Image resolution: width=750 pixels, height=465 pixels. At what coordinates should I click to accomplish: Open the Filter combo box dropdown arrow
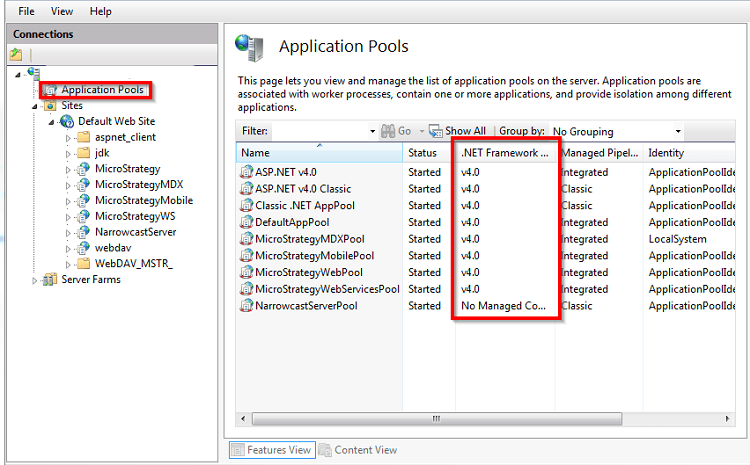(372, 131)
